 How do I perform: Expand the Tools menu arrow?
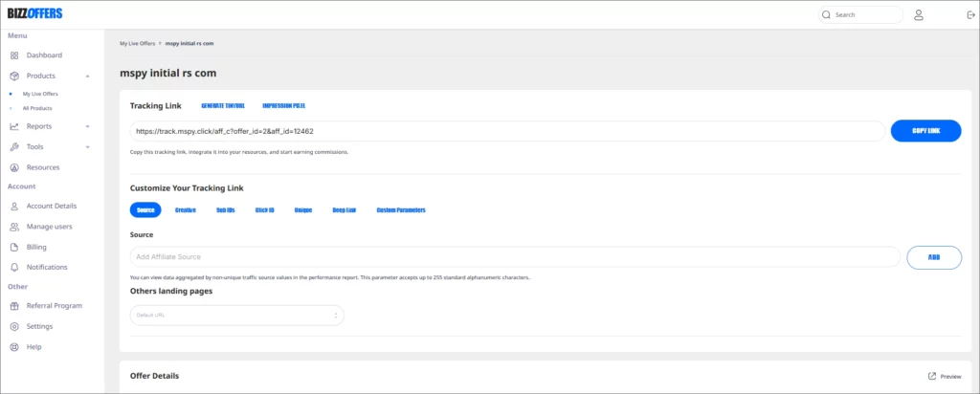87,147
